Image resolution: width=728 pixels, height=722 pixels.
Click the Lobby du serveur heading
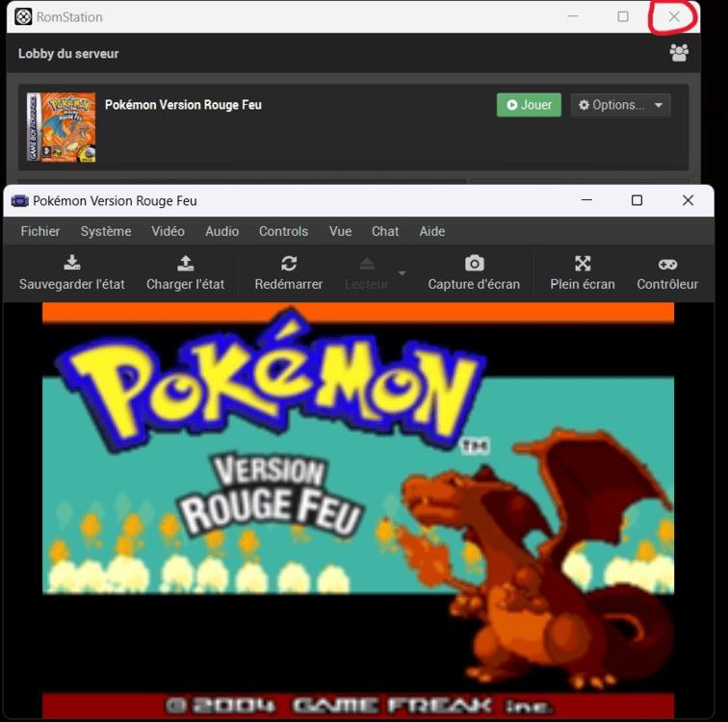68,54
